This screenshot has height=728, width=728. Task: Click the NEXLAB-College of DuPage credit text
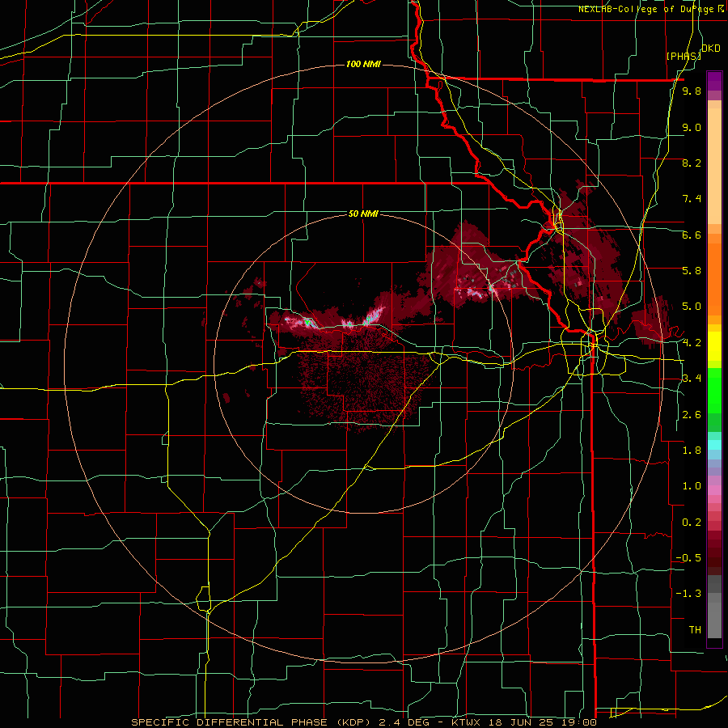(x=651, y=9)
